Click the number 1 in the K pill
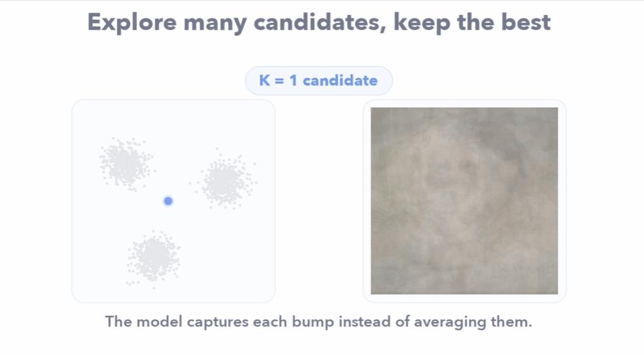This screenshot has height=355, width=644. (x=293, y=81)
